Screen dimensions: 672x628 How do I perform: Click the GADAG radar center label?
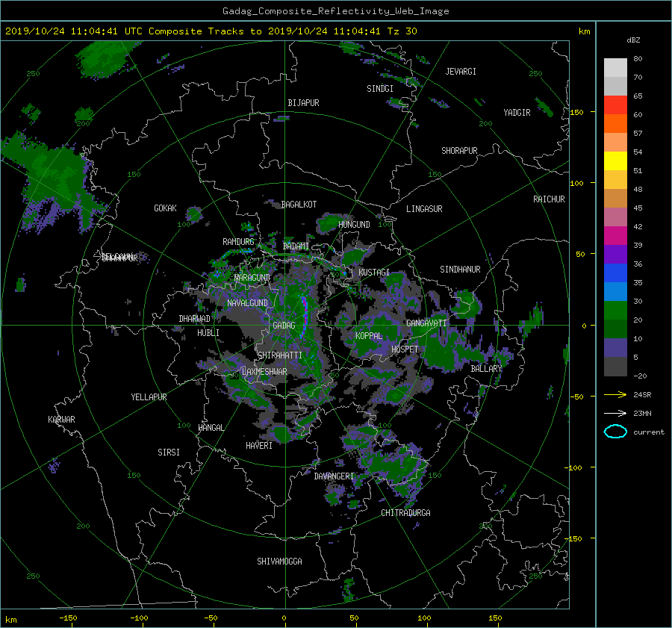click(284, 326)
